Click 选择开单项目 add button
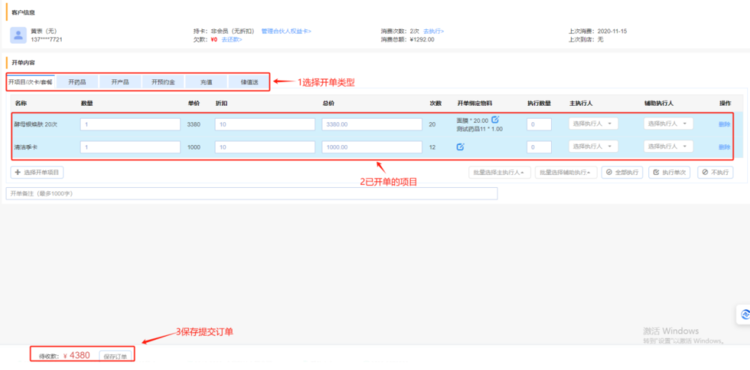750x370 pixels. point(37,173)
